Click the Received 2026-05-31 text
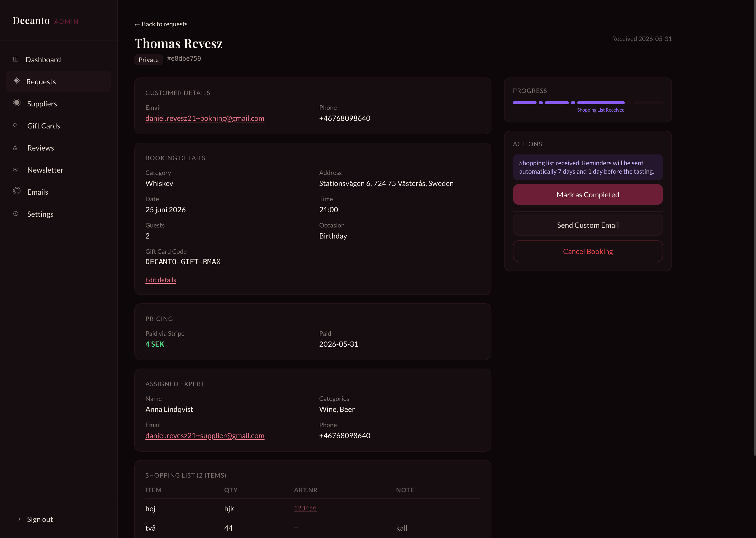Viewport: 756px width, 538px height. 642,39
